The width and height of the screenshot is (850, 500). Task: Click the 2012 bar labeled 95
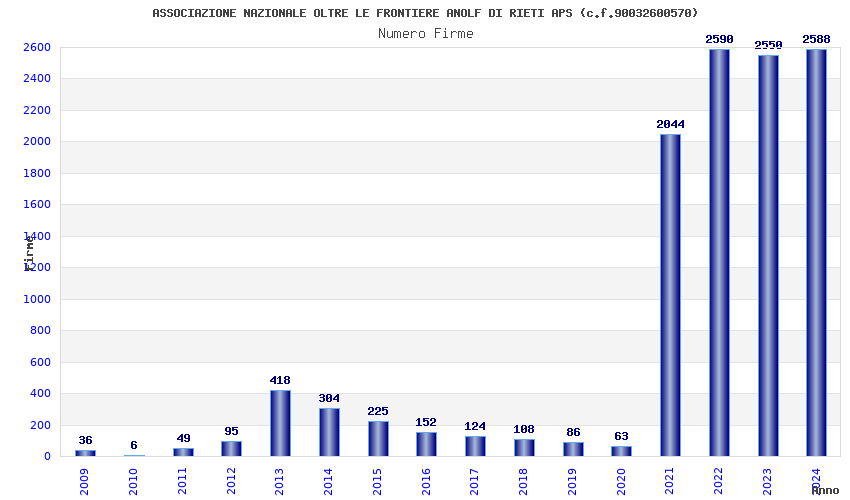231,448
